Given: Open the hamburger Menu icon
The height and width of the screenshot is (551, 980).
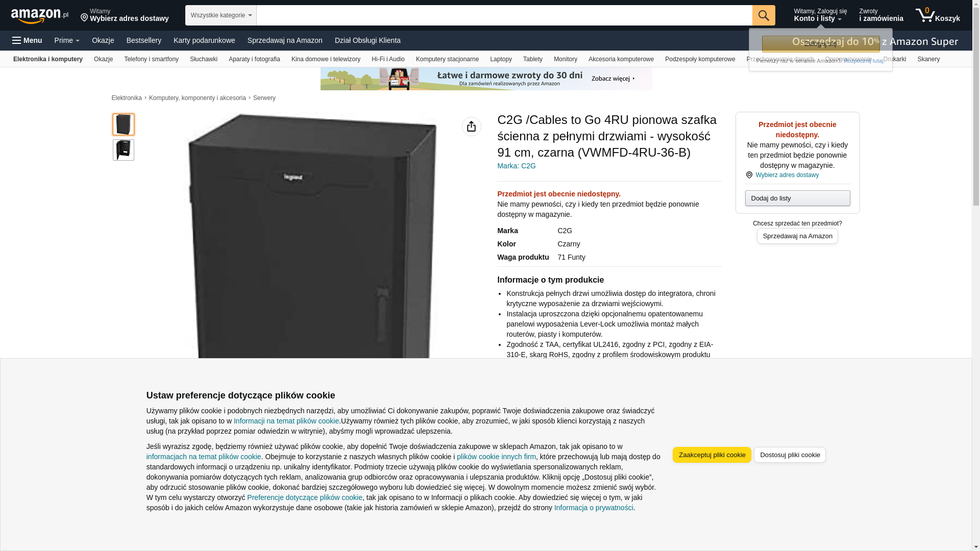Looking at the screenshot, I should (x=27, y=40).
